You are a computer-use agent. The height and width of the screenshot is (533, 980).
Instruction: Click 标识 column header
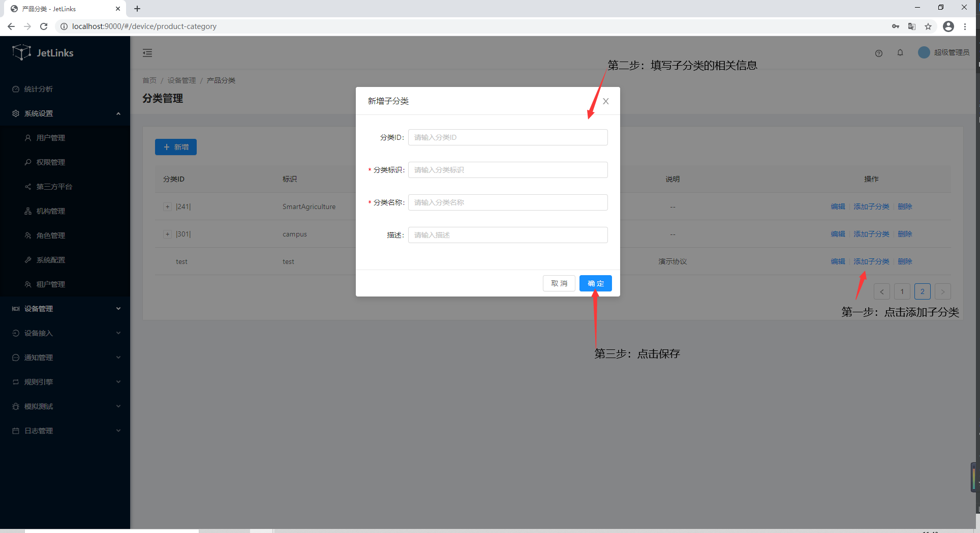click(x=290, y=179)
